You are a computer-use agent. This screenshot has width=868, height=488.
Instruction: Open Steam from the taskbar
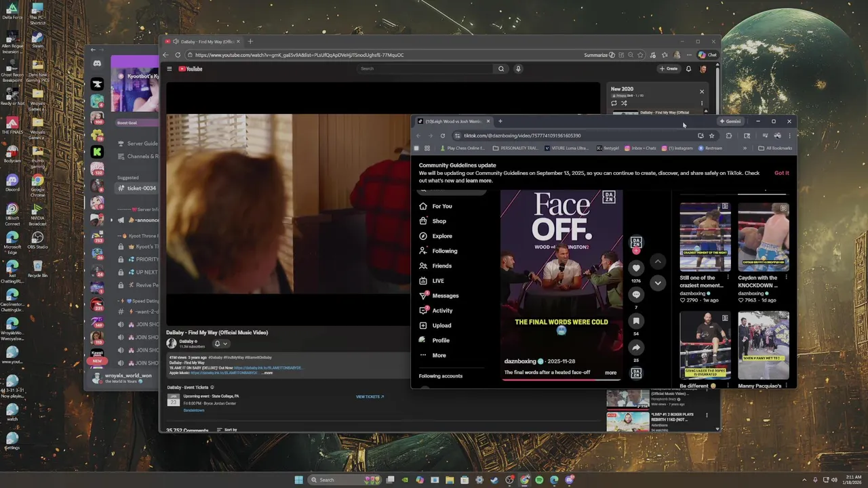(x=494, y=480)
